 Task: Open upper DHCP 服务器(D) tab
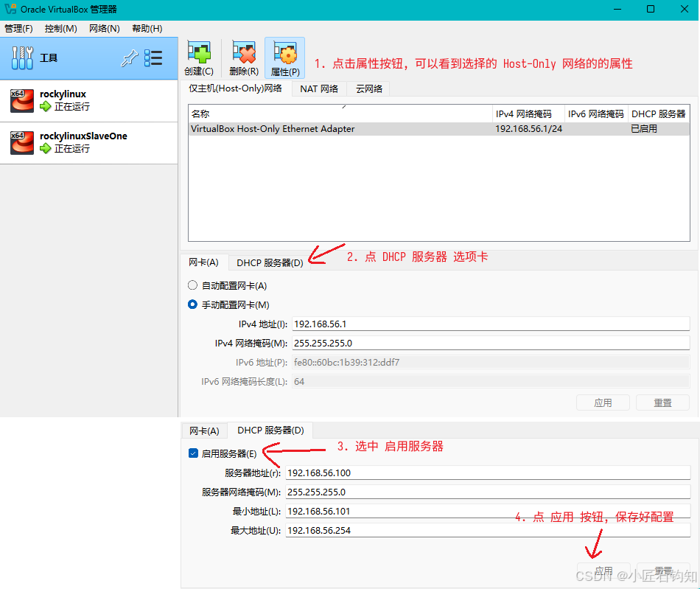click(x=270, y=263)
